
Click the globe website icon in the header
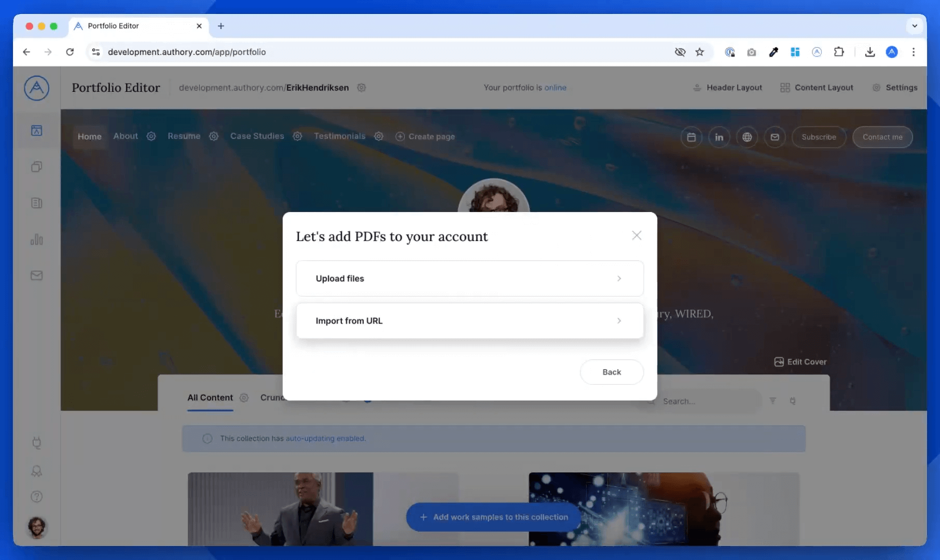[x=747, y=137]
